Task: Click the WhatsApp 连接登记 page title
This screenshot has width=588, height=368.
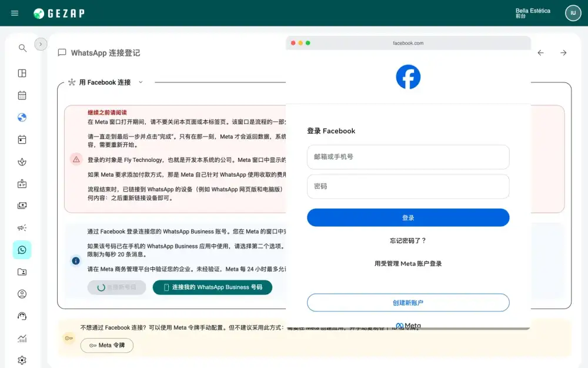Action: [x=105, y=53]
